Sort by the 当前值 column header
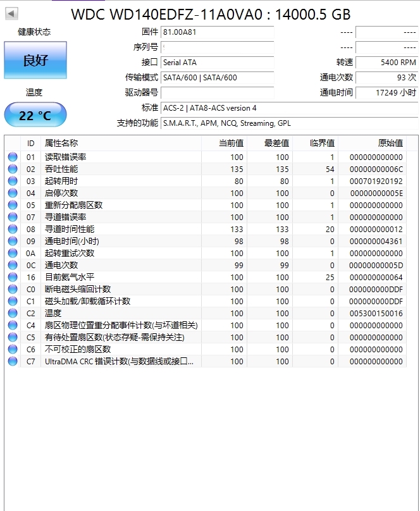Screen dimensions: 420x511 tap(224, 144)
